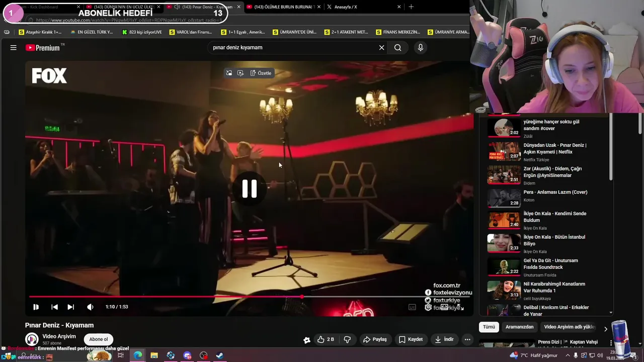The height and width of the screenshot is (362, 644).
Task: Toggle theater mode in player
Action: coord(444,307)
